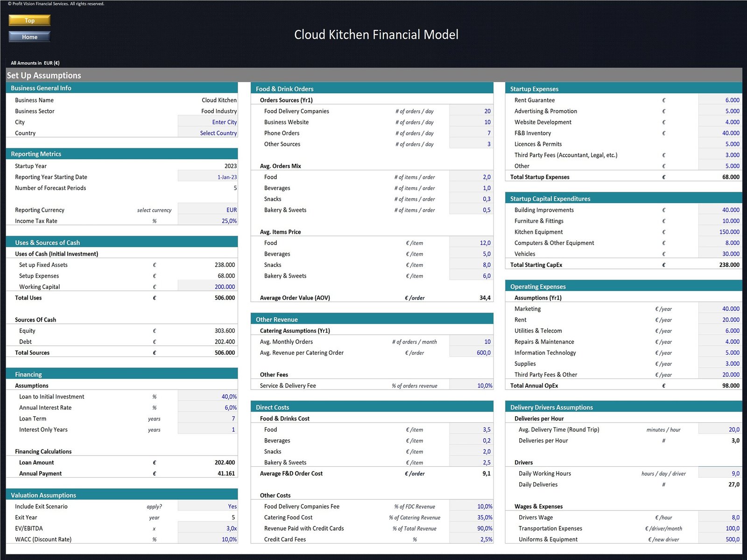Click the Service & Delivery Fee percentage
This screenshot has width=747, height=560.
(x=472, y=386)
